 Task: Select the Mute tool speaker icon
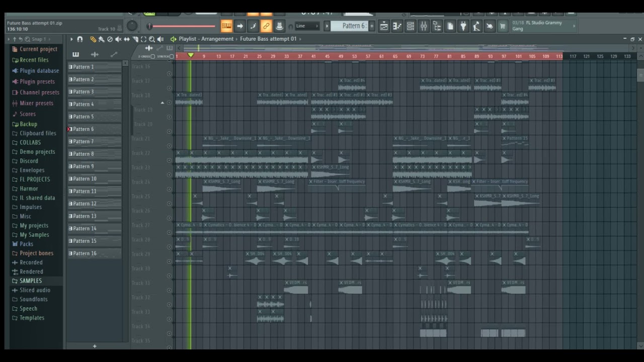pos(118,39)
